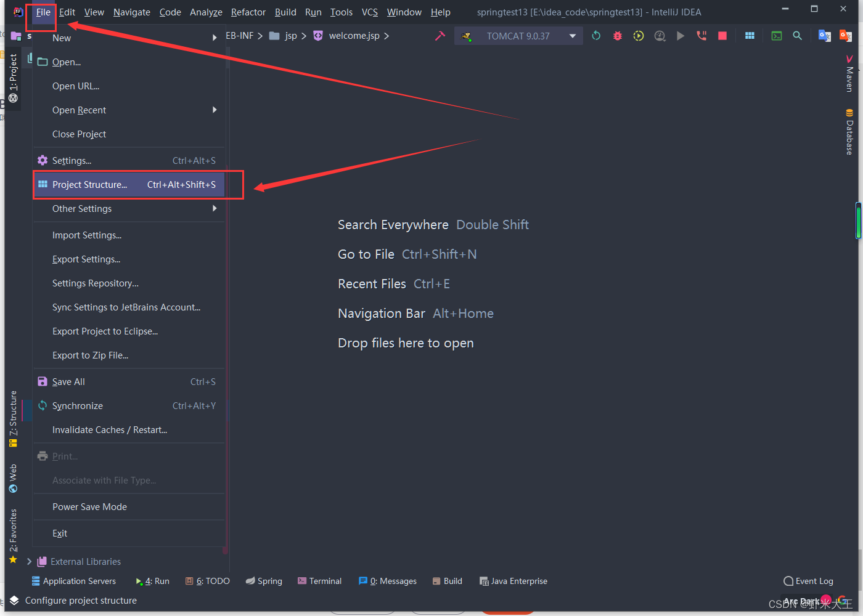Expand the New submenu
The width and height of the screenshot is (863, 616).
[129, 38]
